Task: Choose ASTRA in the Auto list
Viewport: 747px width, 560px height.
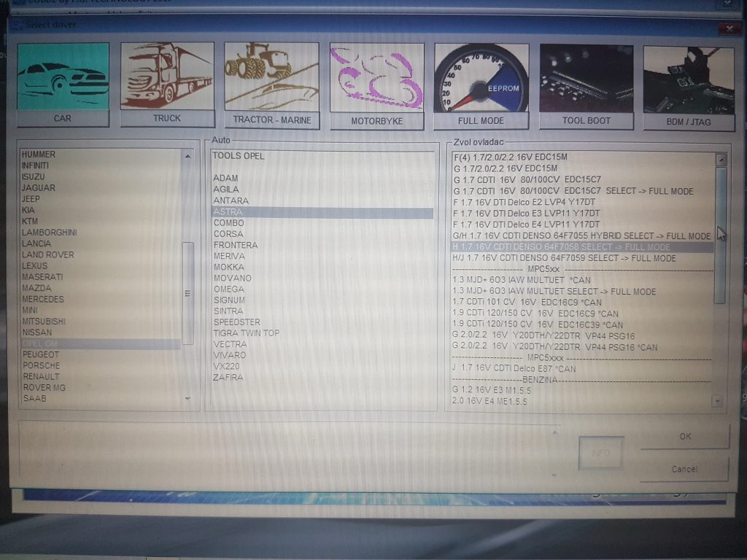Action: tap(322, 212)
